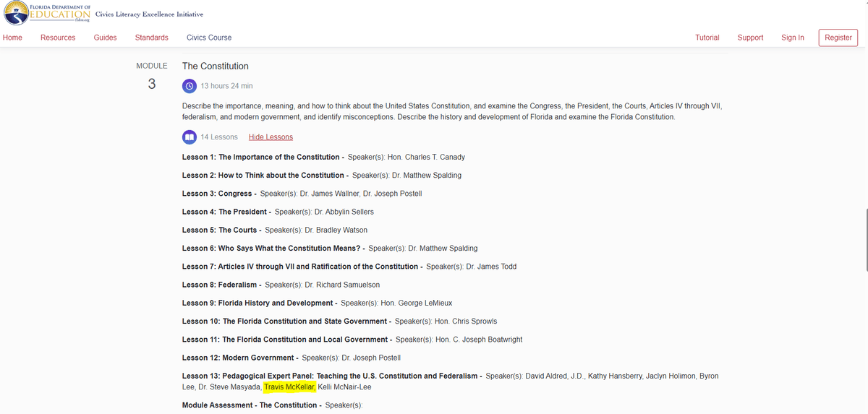868x414 pixels.
Task: Open the Home menu item
Action: 12,38
